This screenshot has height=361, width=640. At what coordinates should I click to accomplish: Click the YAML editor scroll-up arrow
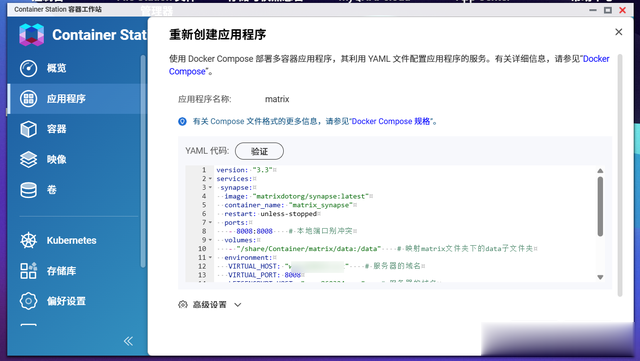pos(600,171)
